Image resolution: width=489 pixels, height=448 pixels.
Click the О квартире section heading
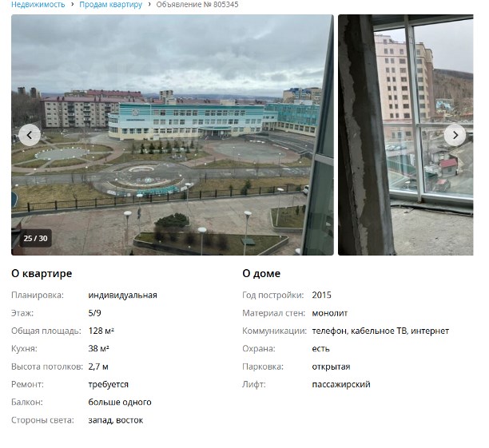42,273
